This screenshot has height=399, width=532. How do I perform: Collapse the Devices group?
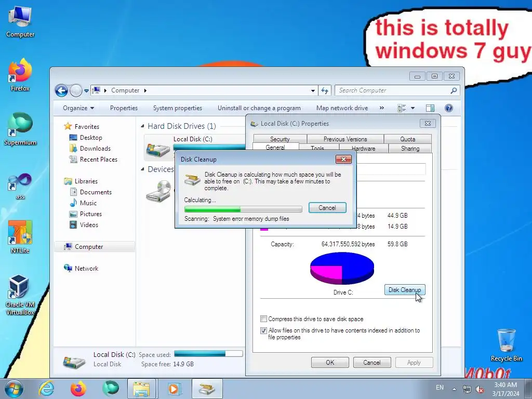pyautogui.click(x=142, y=169)
